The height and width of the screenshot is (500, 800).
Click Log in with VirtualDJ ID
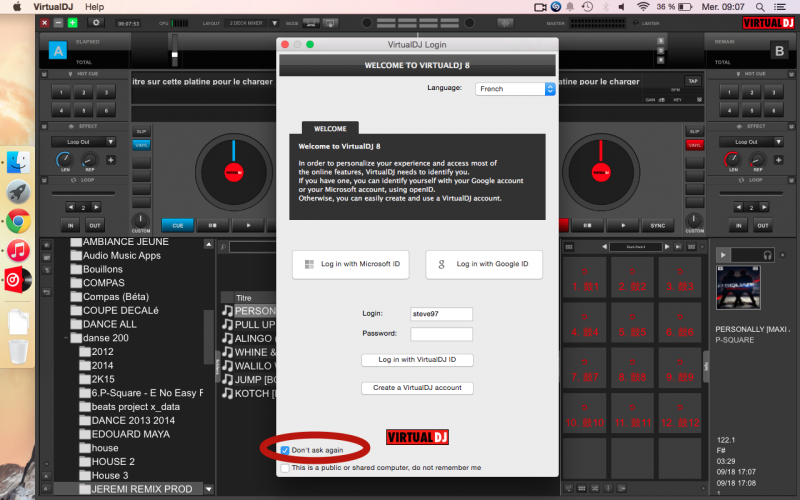(417, 360)
